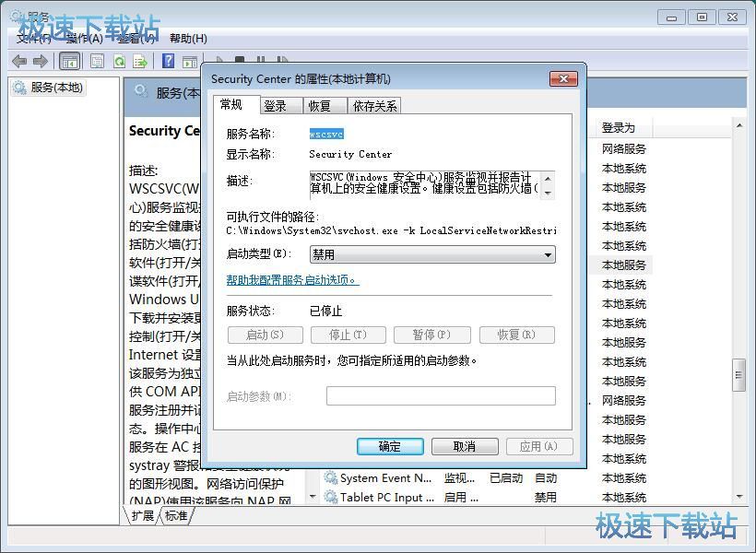
Task: Click the gear icon beside System Event N...
Action: click(330, 477)
